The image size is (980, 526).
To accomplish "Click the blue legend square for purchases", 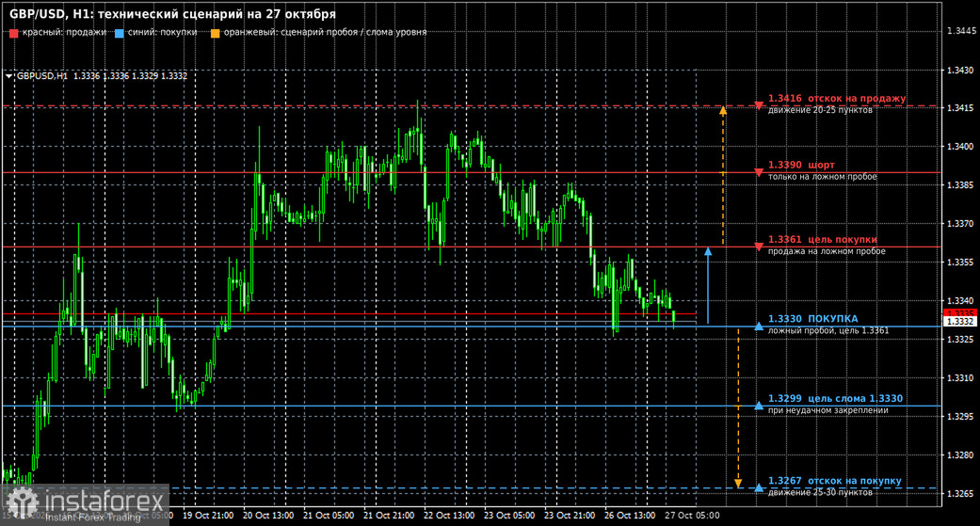I will [120, 33].
